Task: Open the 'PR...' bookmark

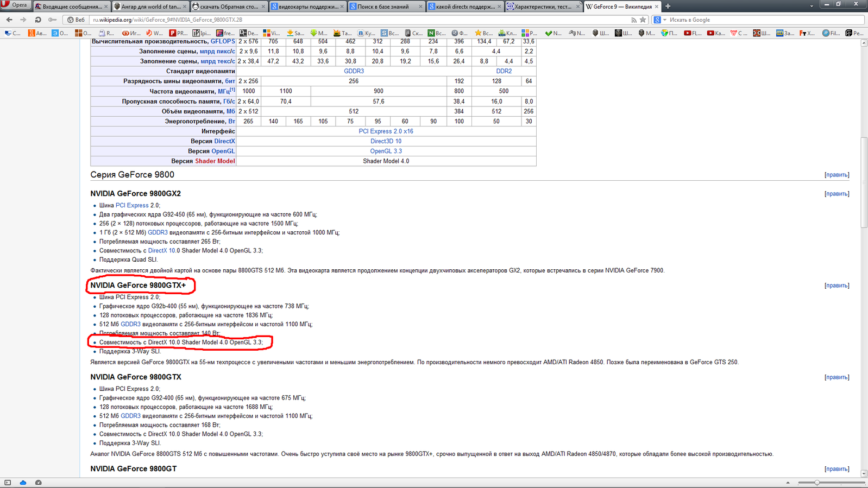Action: coord(178,33)
